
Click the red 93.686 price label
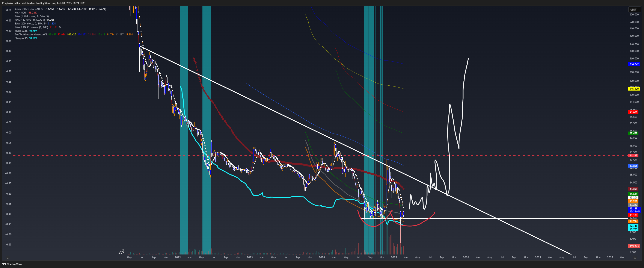[633, 112]
